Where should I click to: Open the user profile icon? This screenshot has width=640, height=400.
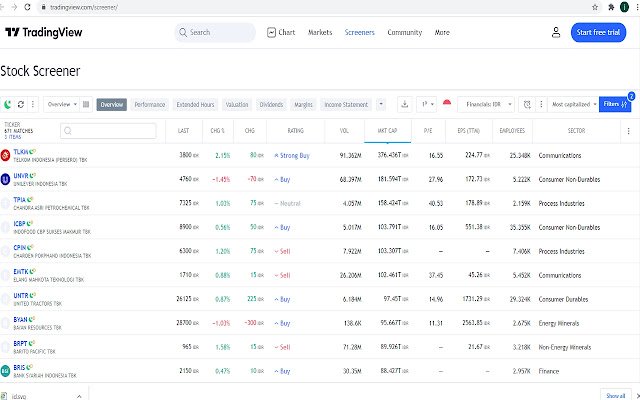click(x=556, y=32)
